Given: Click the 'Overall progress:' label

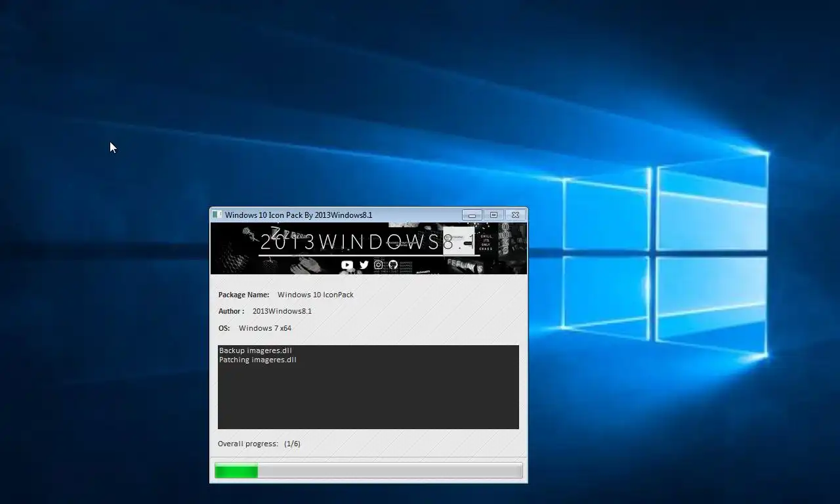Looking at the screenshot, I should pos(248,444).
